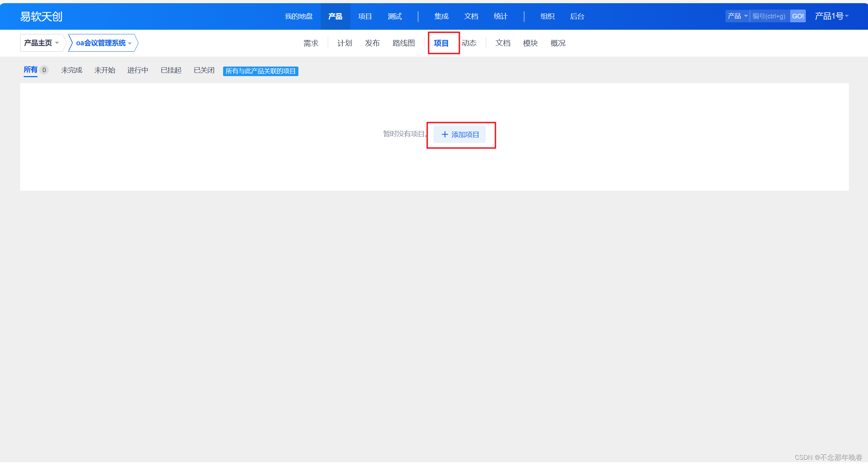The width and height of the screenshot is (868, 464).
Task: Click the GO! search button
Action: click(x=797, y=16)
